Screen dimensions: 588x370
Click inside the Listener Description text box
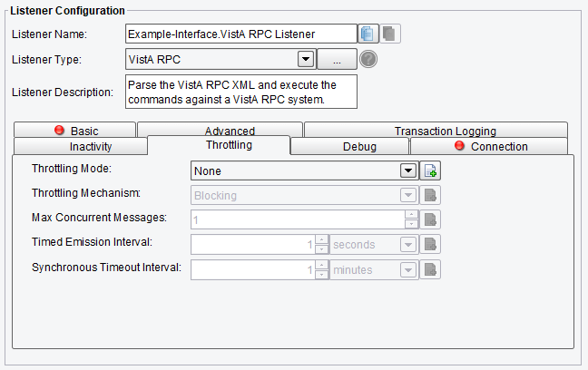pyautogui.click(x=241, y=92)
